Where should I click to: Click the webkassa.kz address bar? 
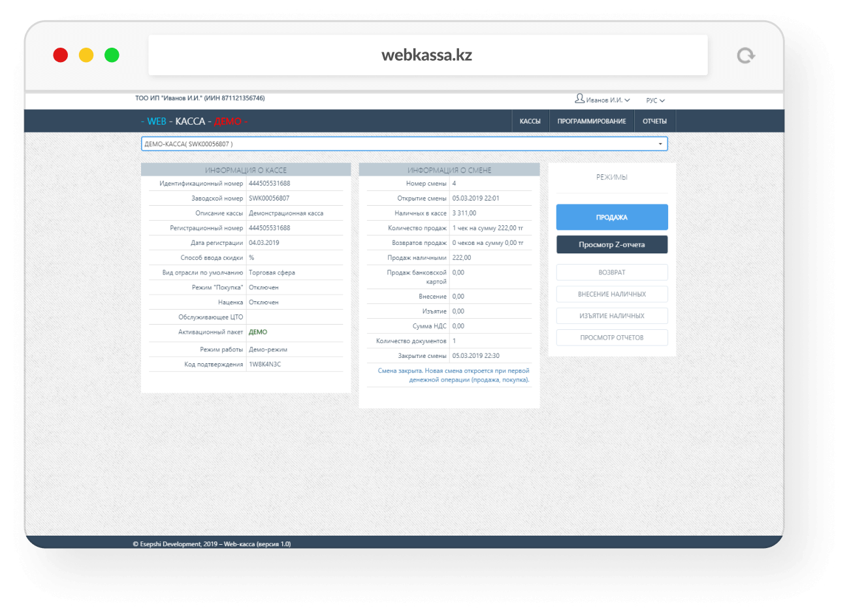(x=428, y=55)
